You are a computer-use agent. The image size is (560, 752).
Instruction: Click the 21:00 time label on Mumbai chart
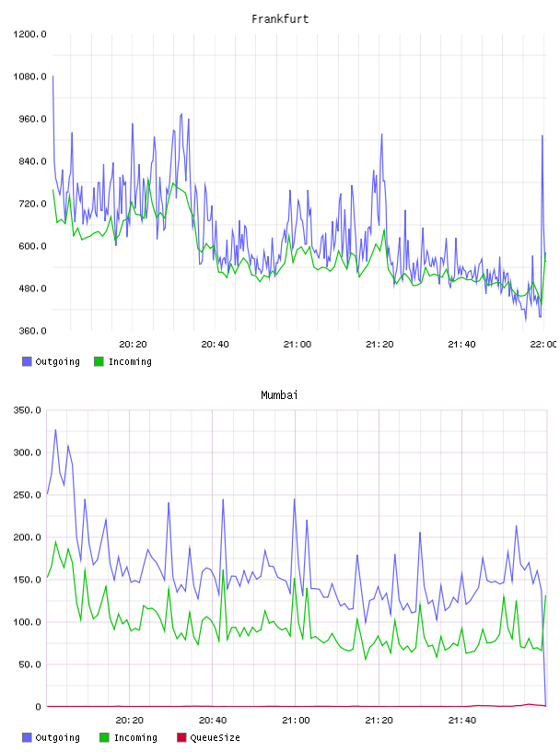coord(296,721)
